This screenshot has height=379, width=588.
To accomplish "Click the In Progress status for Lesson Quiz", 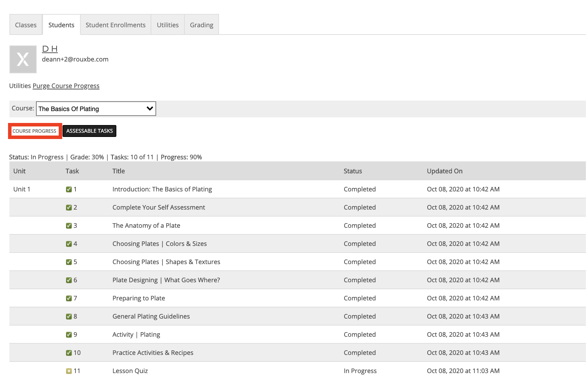I will tap(360, 371).
